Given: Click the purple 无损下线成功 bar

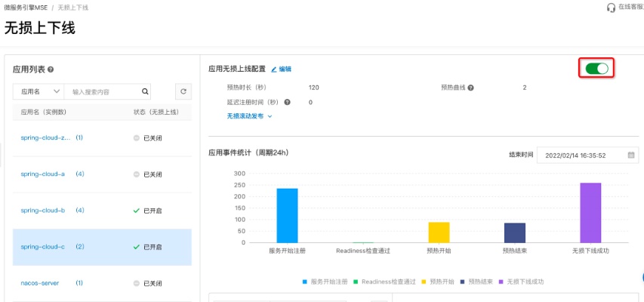Looking at the screenshot, I should click(590, 213).
